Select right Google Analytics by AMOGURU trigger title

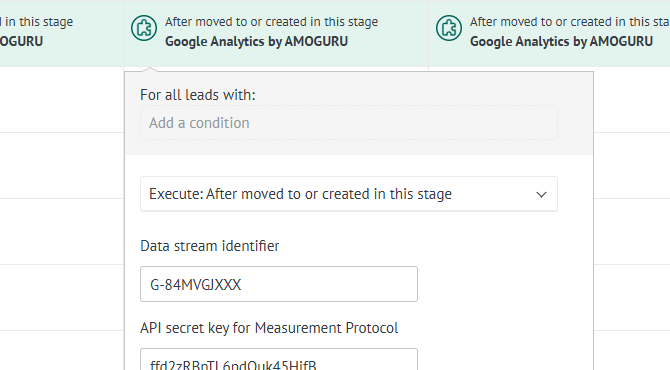(x=561, y=41)
